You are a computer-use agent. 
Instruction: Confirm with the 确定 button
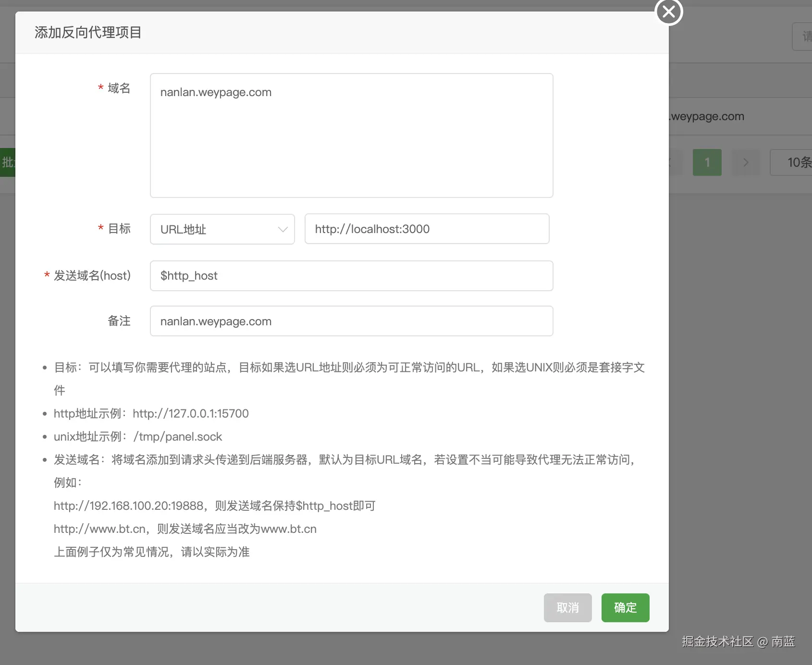pyautogui.click(x=626, y=608)
